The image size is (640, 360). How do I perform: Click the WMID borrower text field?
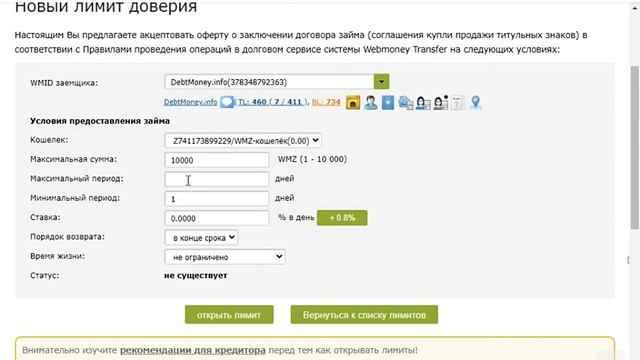click(269, 82)
